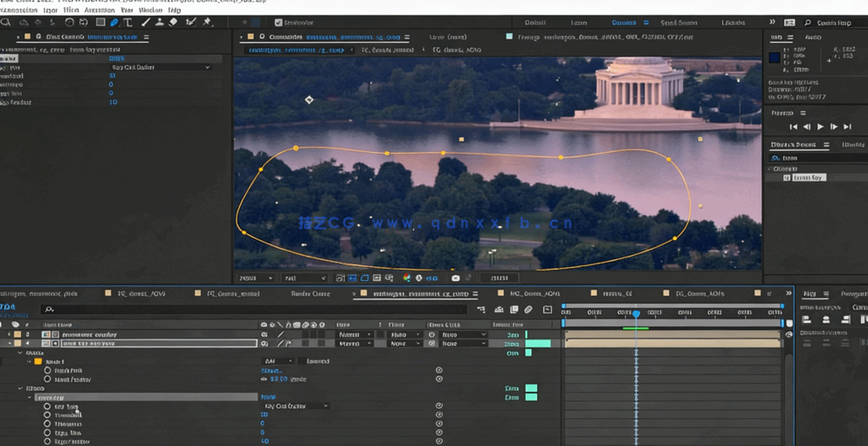Switch to the Render Queue tab
This screenshot has width=868, height=446.
click(x=310, y=294)
